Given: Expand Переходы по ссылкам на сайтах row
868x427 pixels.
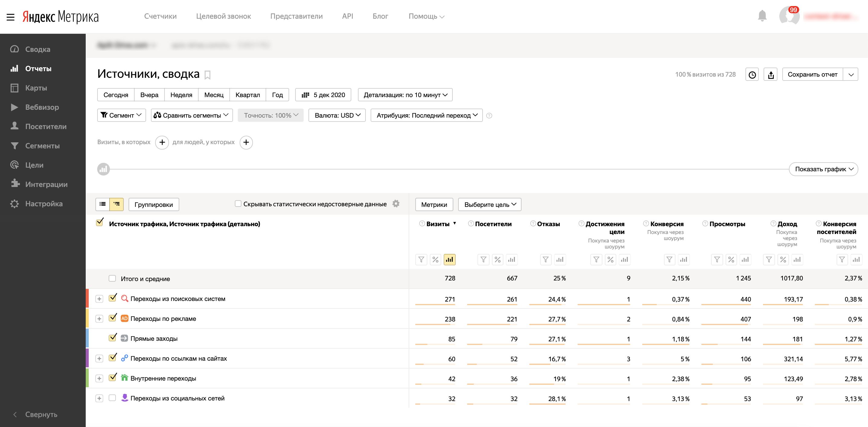Looking at the screenshot, I should [x=99, y=359].
